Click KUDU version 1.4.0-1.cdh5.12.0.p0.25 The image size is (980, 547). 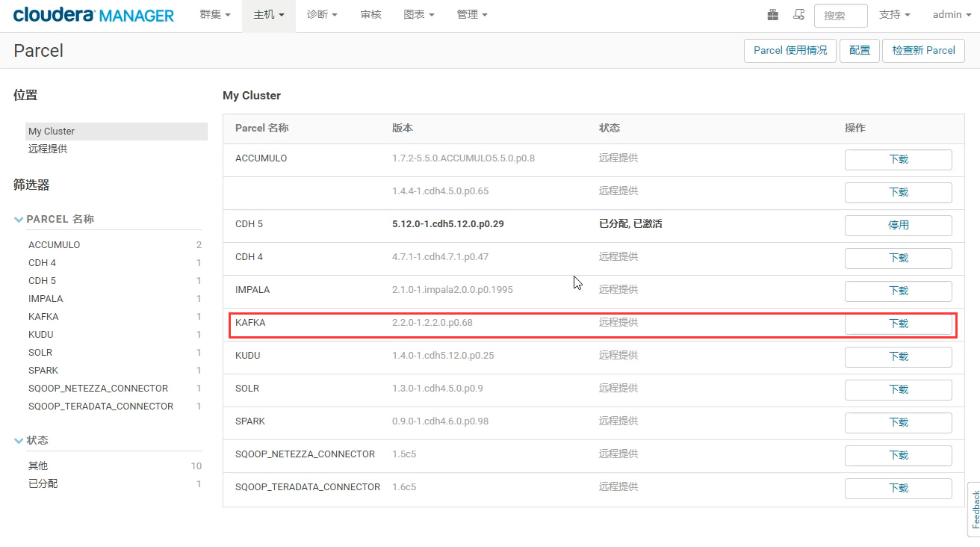click(x=443, y=356)
